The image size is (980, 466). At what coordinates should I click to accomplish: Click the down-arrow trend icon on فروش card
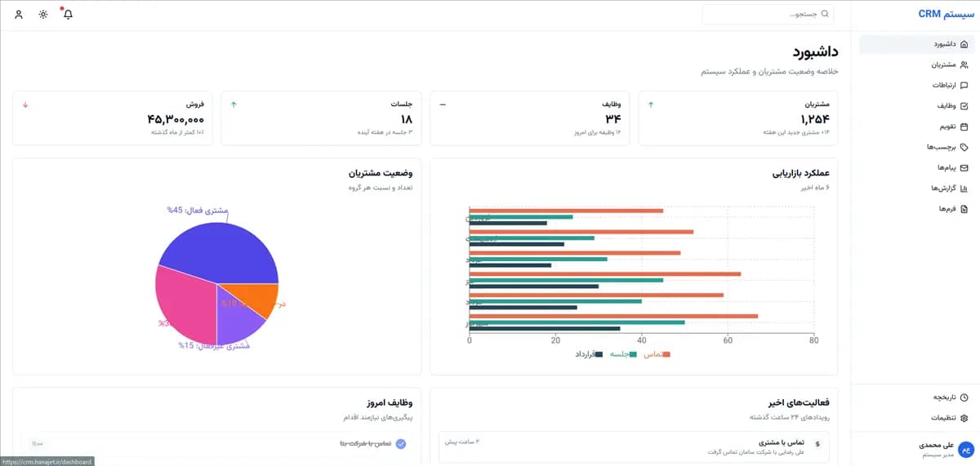pyautogui.click(x=25, y=104)
